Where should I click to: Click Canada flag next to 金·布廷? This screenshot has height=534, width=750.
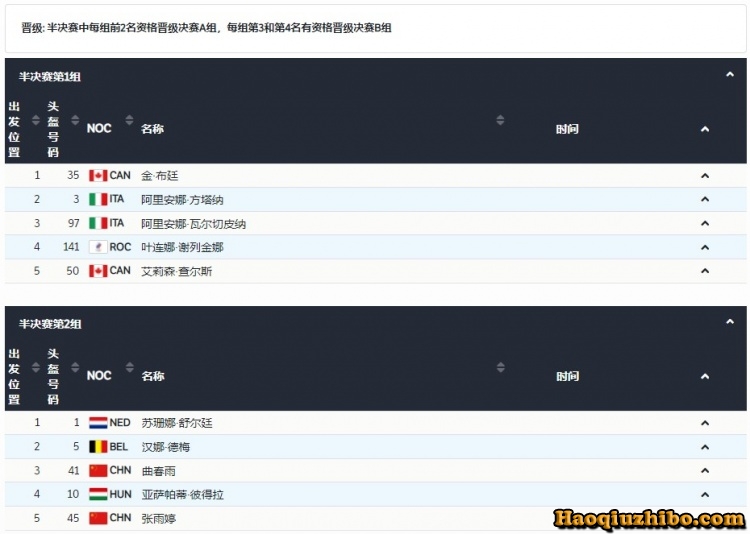[98, 176]
